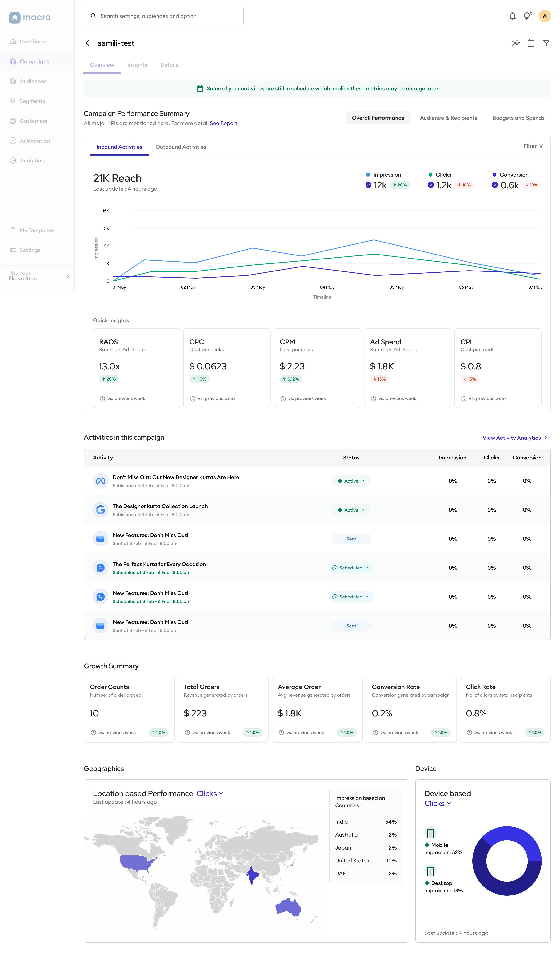Click the Automation sidebar icon
The width and height of the screenshot is (560, 962).
tap(13, 141)
